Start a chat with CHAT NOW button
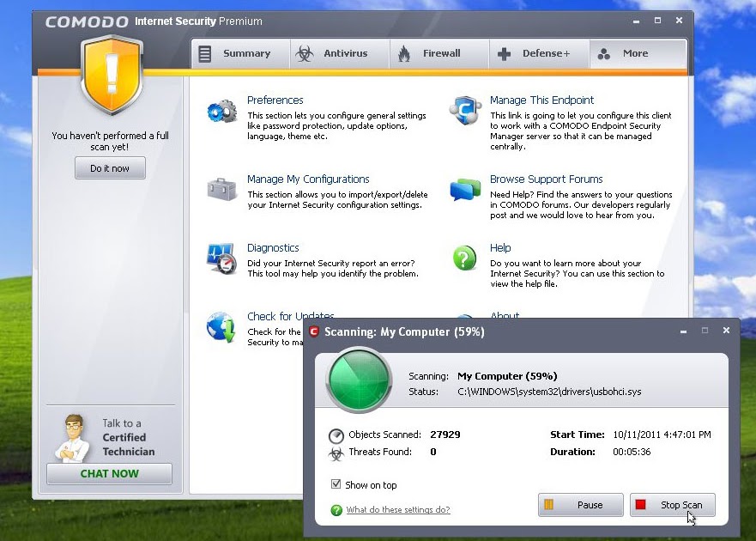The height and width of the screenshot is (541, 756). click(110, 473)
